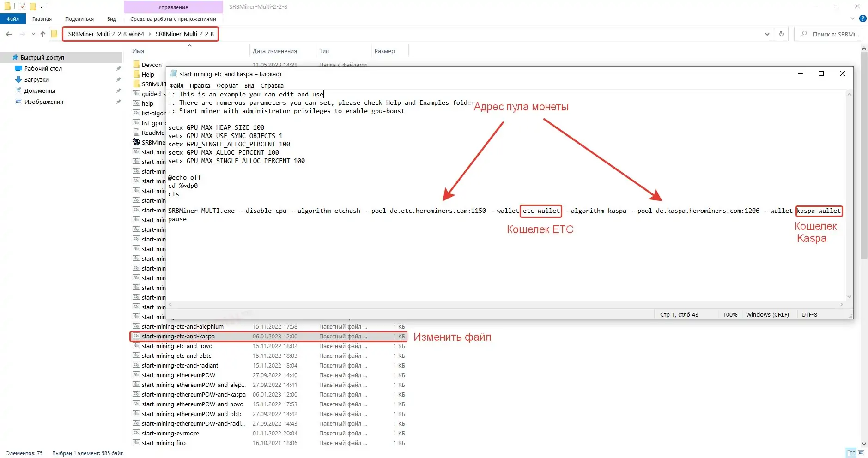Switch to large thumbnails view icon
Image resolution: width=868 pixels, height=458 pixels.
coord(861,453)
